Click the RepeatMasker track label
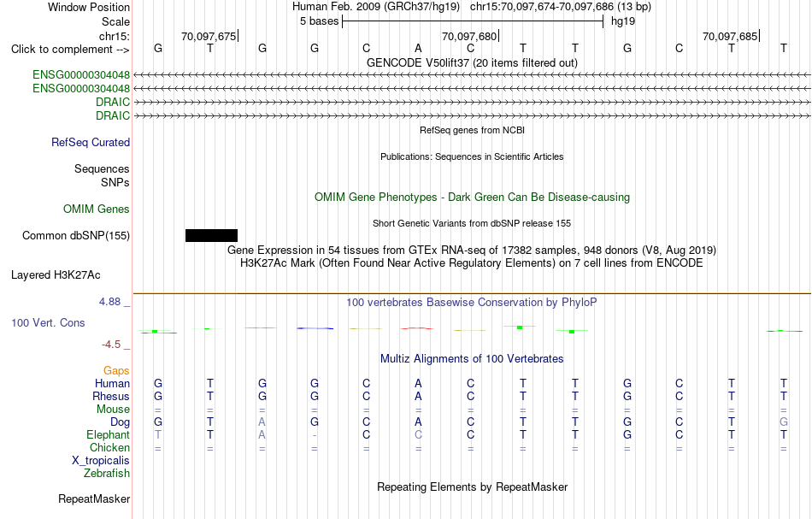Image resolution: width=812 pixels, height=519 pixels. click(x=94, y=498)
